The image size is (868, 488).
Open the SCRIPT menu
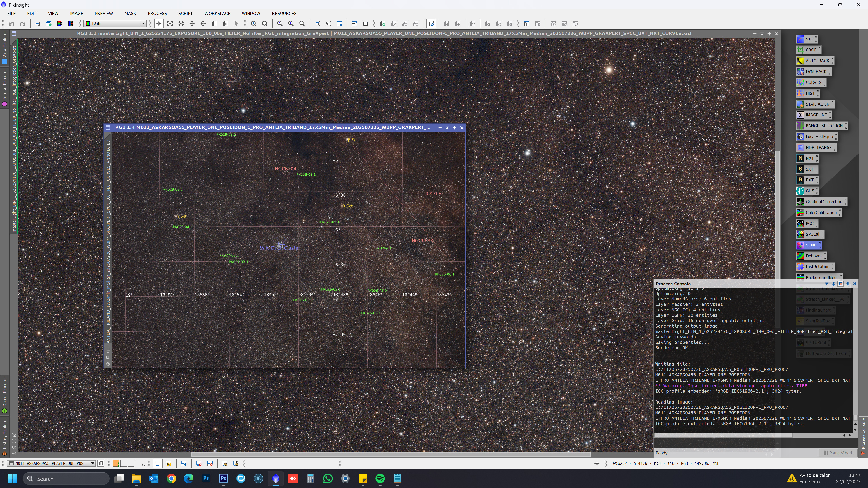pyautogui.click(x=185, y=14)
